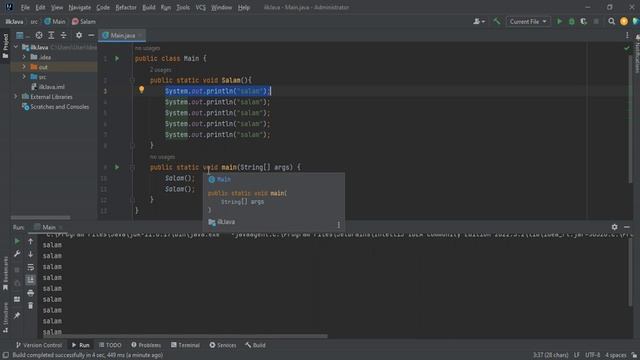The image size is (640, 360).
Task: Click the Main link in the quick documentation popup
Action: [223, 180]
